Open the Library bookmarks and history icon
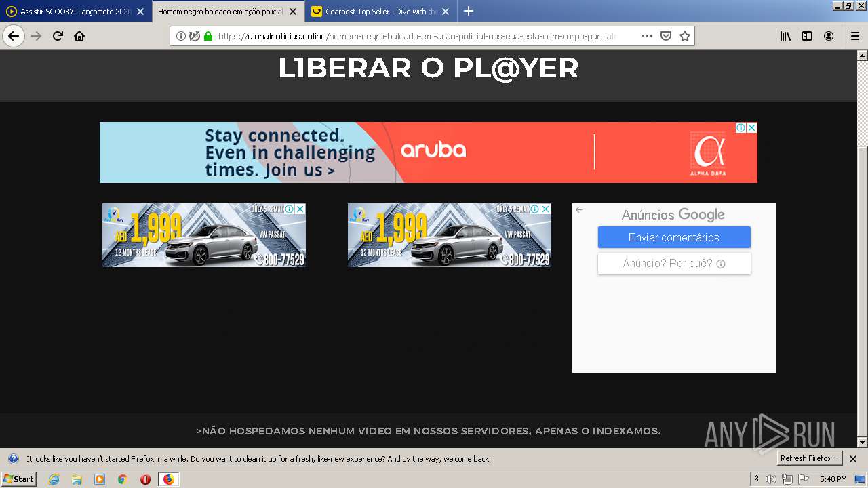 pos(785,36)
